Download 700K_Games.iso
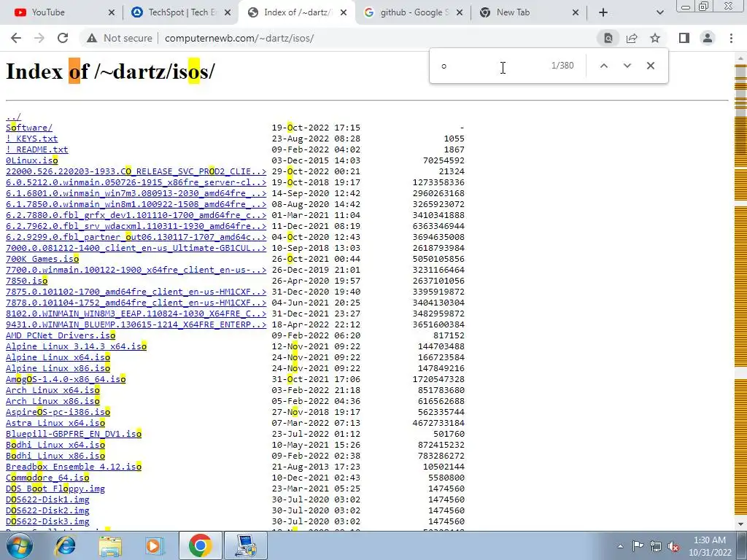This screenshot has height=560, width=747. 42,259
